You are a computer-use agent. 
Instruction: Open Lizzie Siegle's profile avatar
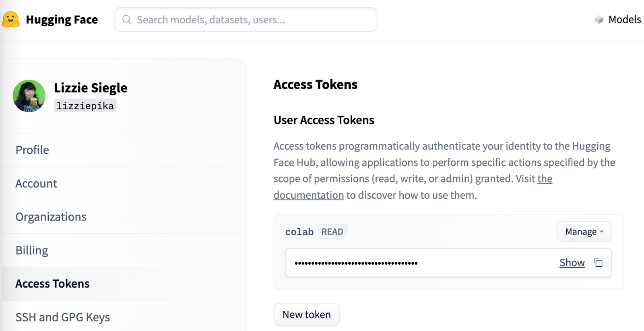click(x=29, y=96)
